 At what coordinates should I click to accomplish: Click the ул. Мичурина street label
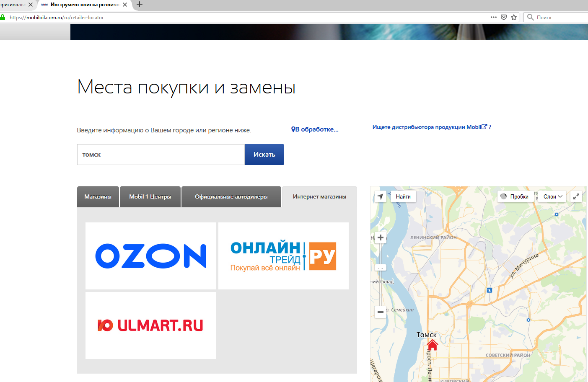pos(523,265)
